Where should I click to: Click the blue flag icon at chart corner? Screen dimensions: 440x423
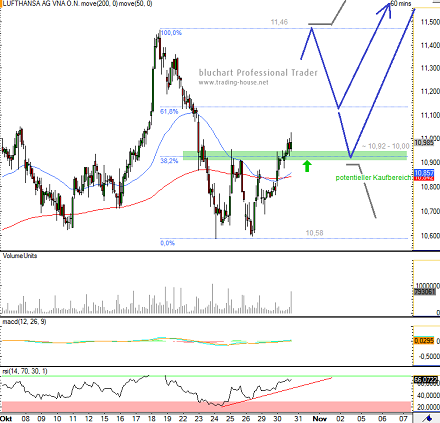point(428,418)
